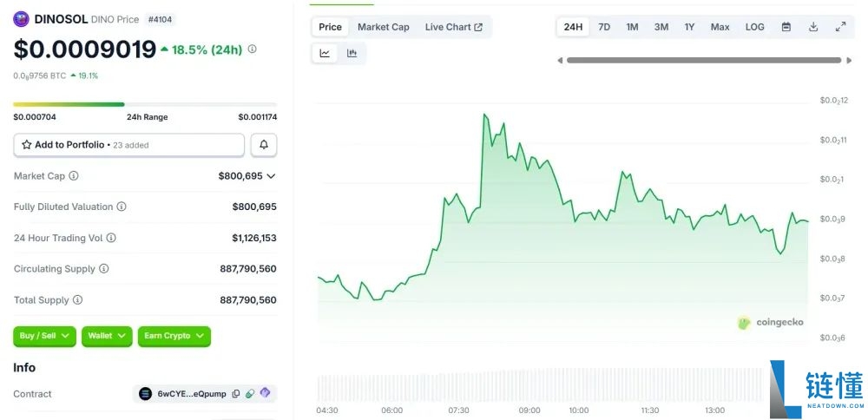
Task: Click the Market Cap info icon
Action: pos(74,176)
